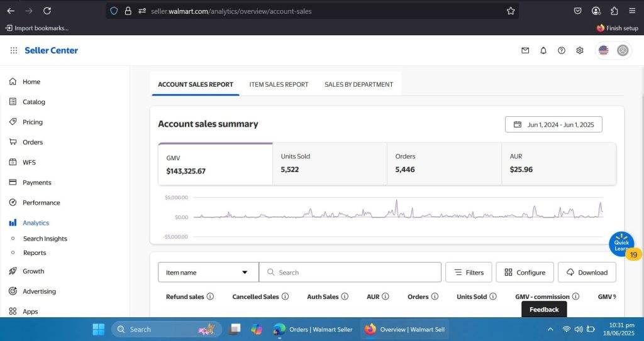644x341 pixels.
Task: Switch to Sales by Department tab
Action: pyautogui.click(x=358, y=84)
